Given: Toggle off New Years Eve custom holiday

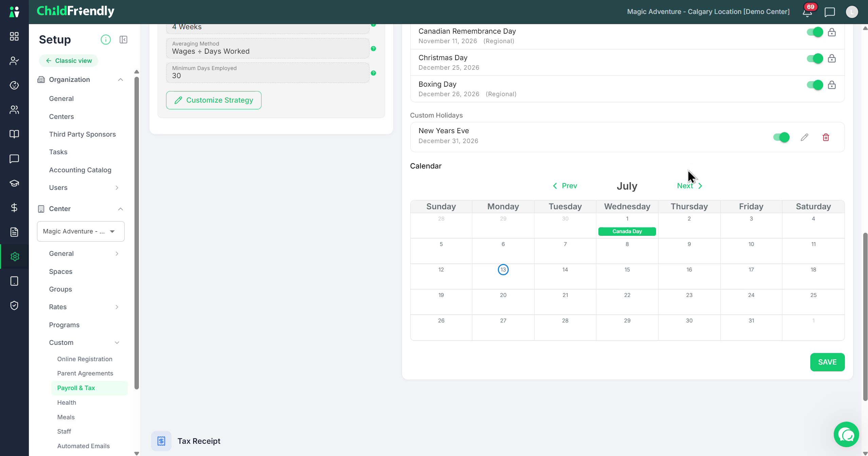Looking at the screenshot, I should click(781, 137).
